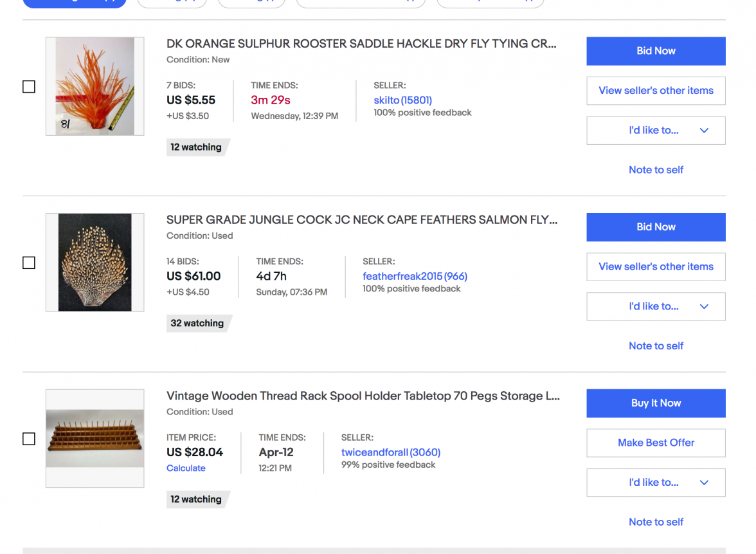Screen dimensions: 756x554
Task: Tick the jungle cock cape feathers checkbox
Action: (x=29, y=263)
